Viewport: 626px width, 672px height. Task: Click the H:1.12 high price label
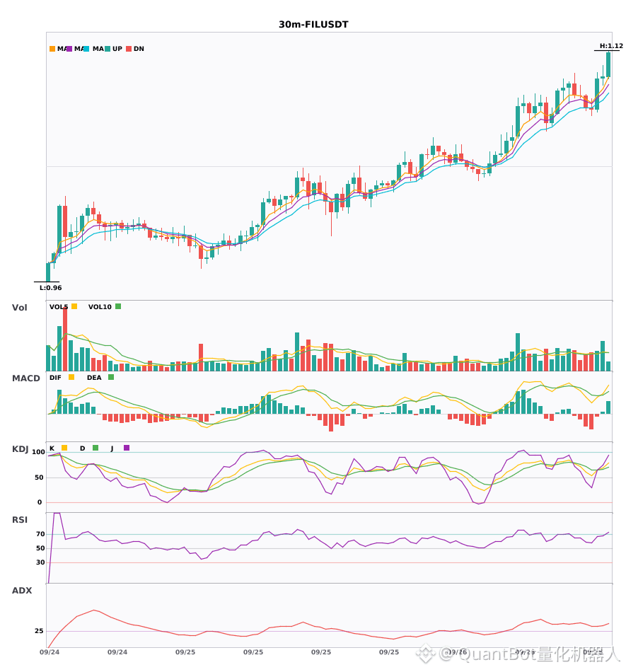[x=611, y=46]
